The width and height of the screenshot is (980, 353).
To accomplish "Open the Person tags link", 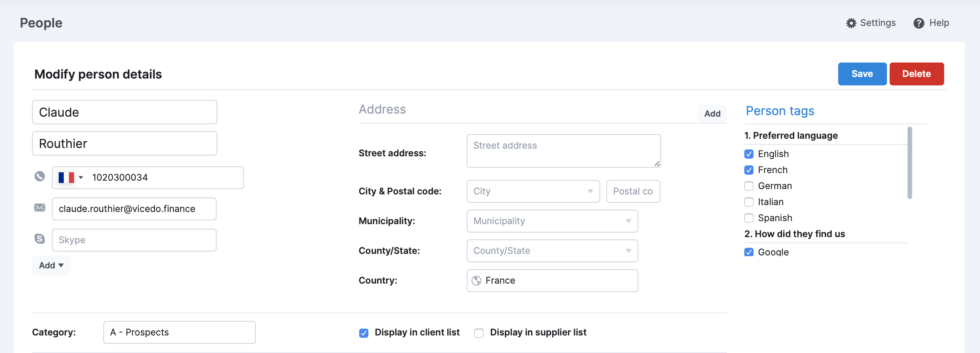I will [x=780, y=111].
